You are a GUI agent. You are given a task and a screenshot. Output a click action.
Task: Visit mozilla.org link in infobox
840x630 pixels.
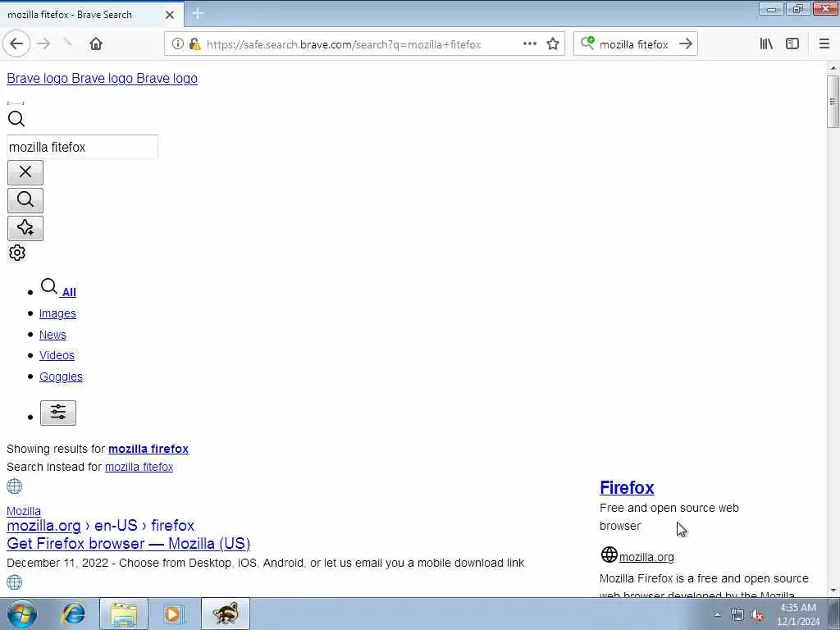(646, 557)
